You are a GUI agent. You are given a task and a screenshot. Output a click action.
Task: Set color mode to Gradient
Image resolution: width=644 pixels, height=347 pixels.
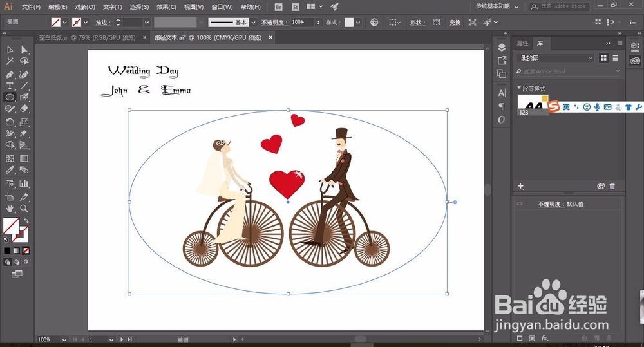tap(17, 250)
